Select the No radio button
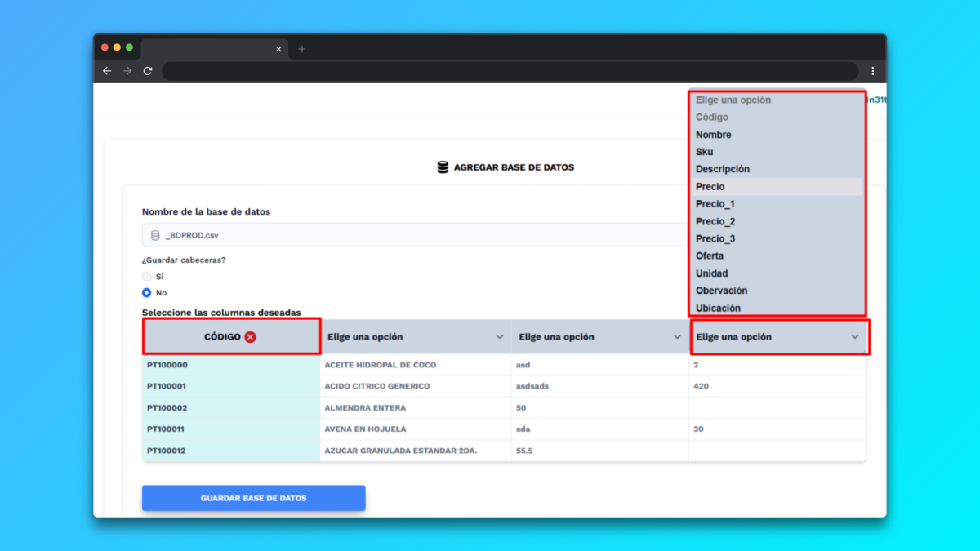This screenshot has height=551, width=980. coord(147,292)
